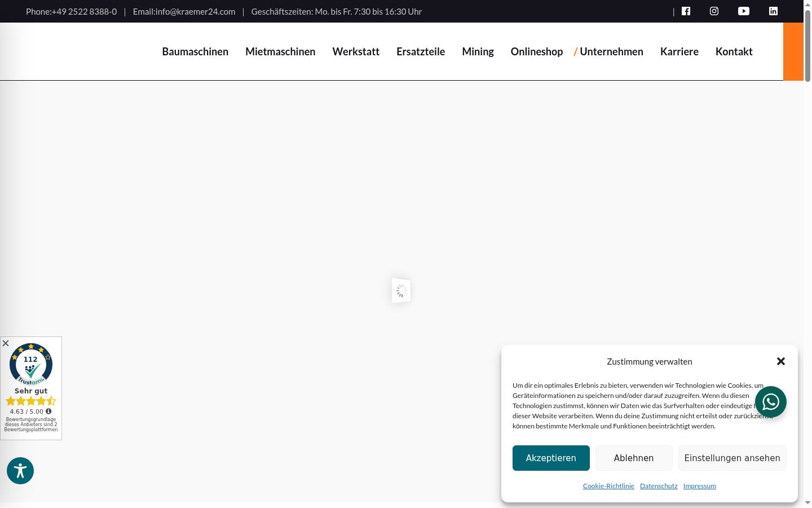Click the Trustami star rating row
812x508 pixels.
pos(31,401)
